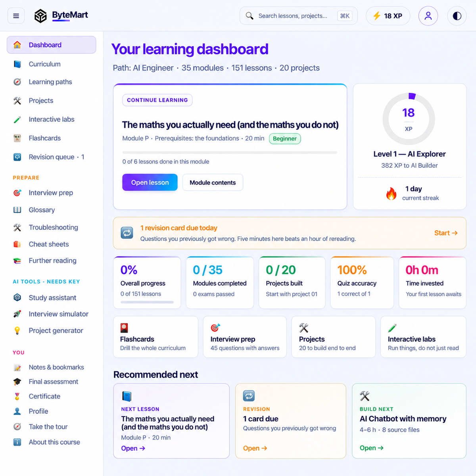
Task: Click the Interview prep target sidebar icon
Action: 17,193
